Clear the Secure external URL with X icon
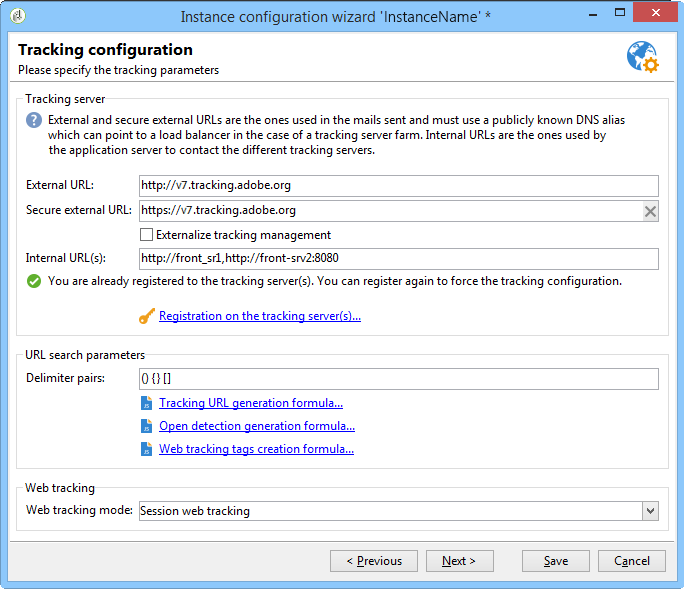 click(x=650, y=212)
